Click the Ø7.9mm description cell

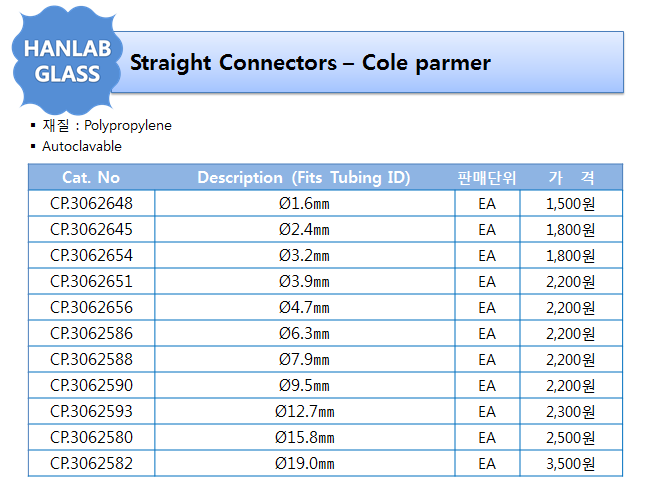click(304, 359)
